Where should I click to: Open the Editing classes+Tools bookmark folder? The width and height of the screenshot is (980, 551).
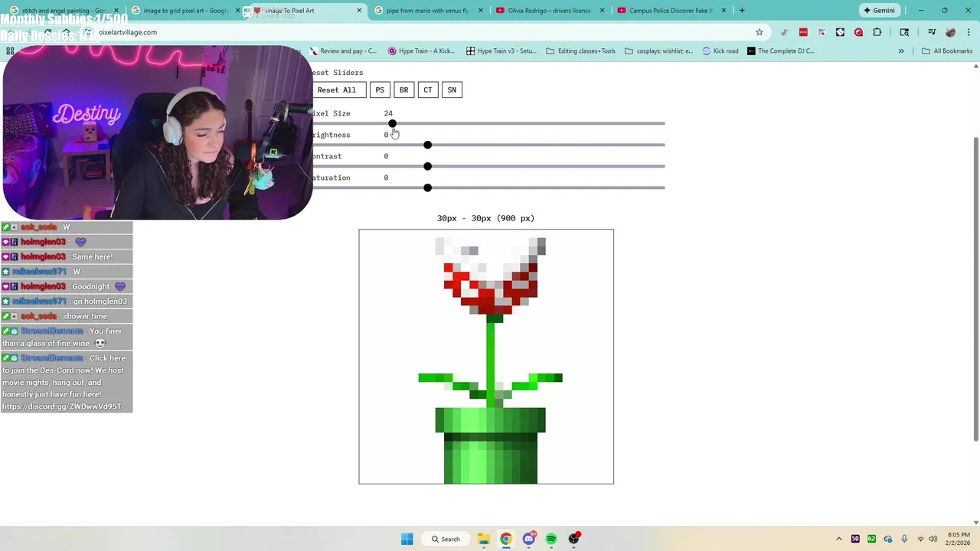coord(580,51)
